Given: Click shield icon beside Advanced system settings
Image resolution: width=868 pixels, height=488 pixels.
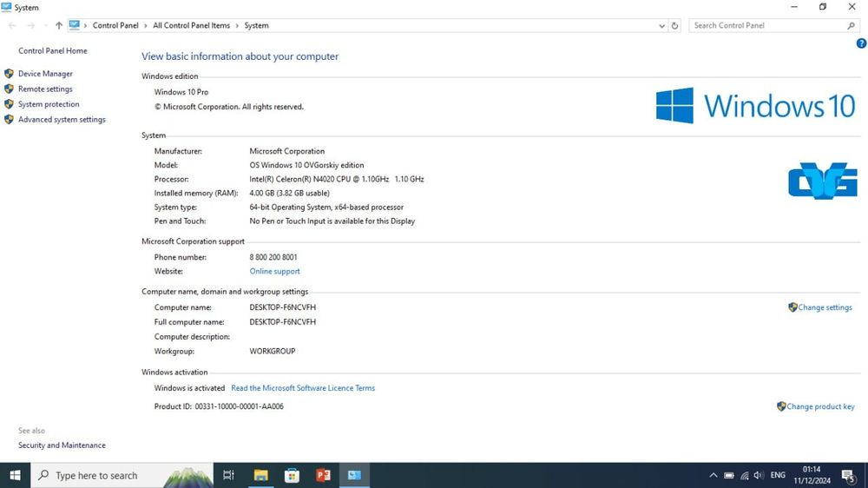Looking at the screenshot, I should 9,119.
